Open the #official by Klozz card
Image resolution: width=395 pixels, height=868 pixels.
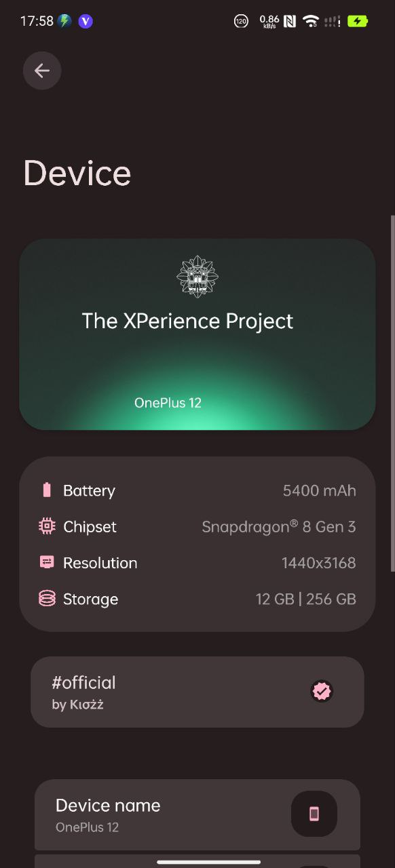pos(197,692)
